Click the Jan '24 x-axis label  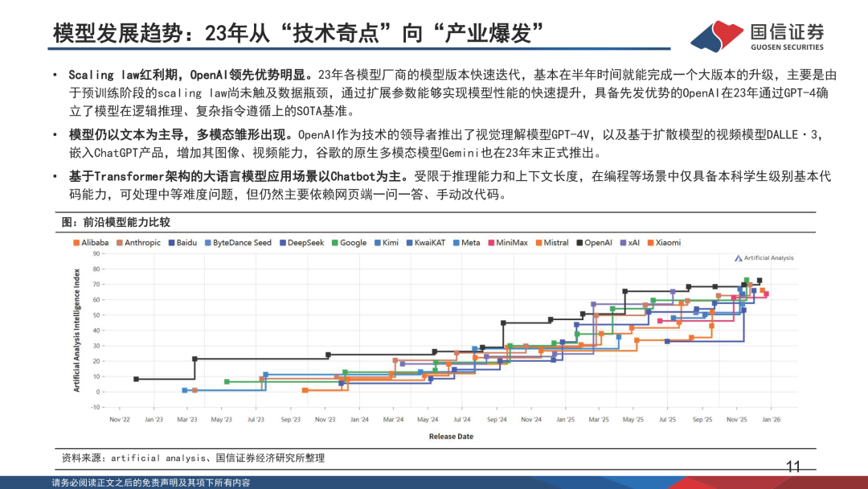(x=359, y=419)
